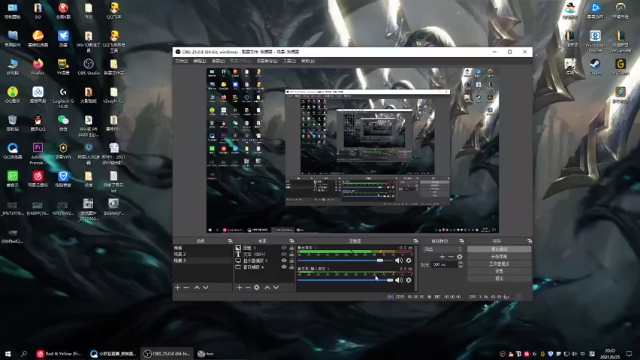Open the Windows Start menu
This screenshot has width=640, height=360.
tap(8, 353)
